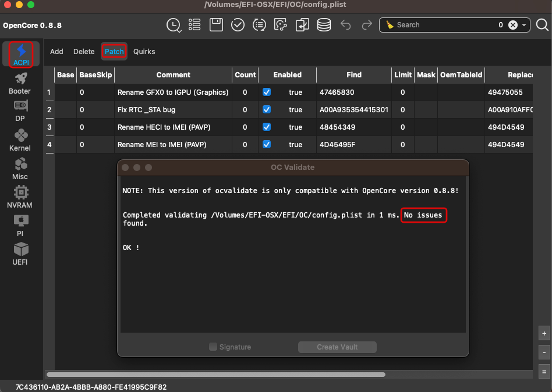The height and width of the screenshot is (392, 552).
Task: Uncheck Enabled for Fix RTC _STA bug
Action: [267, 109]
